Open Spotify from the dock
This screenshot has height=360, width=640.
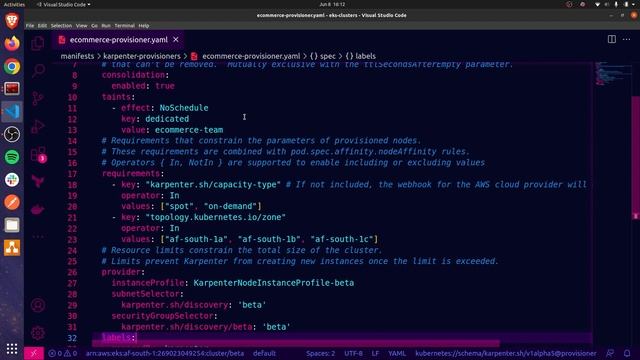12,157
